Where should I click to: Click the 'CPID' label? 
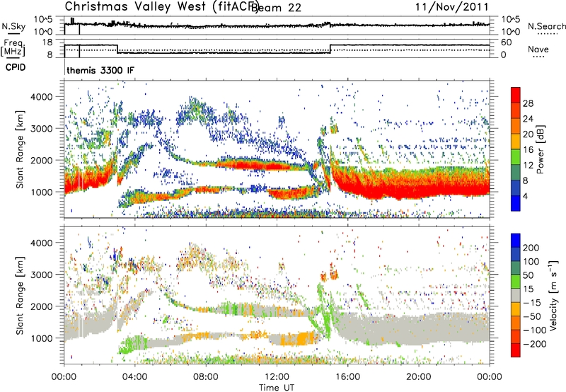click(16, 67)
